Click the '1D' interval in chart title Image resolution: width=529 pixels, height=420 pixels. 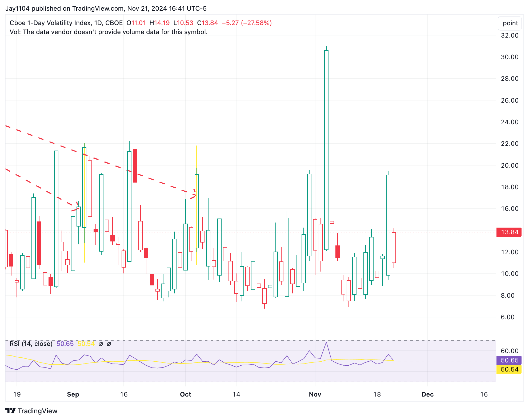pyautogui.click(x=98, y=23)
